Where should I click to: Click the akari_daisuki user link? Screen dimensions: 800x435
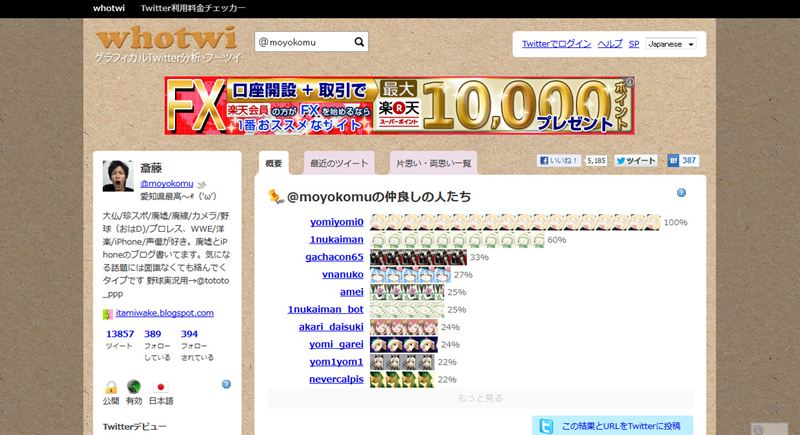pos(331,326)
